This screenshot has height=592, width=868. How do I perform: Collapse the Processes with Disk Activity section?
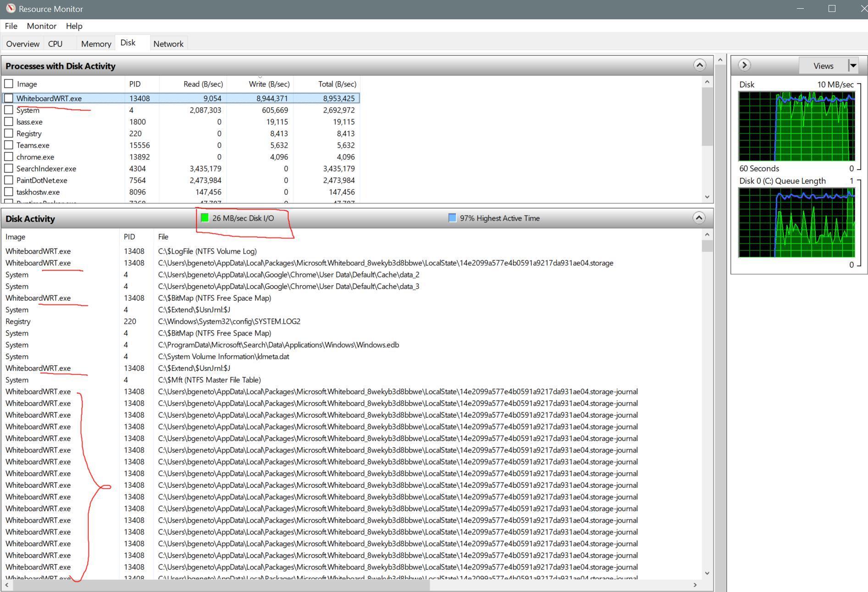tap(699, 65)
